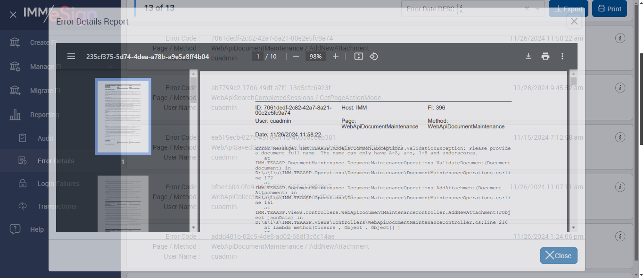Clear the Error Date DESC sort selection

[x=527, y=8]
